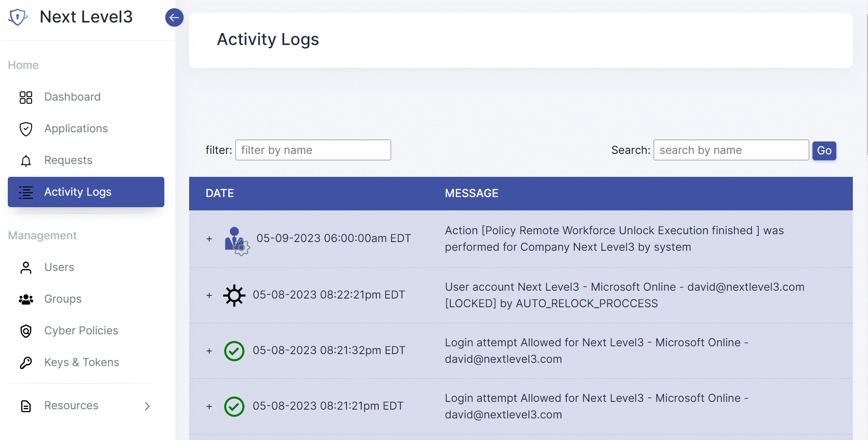Screen dimensions: 868x440
Task: Expand the 05-08-2023 08:22:21pm log entry
Action: point(209,295)
